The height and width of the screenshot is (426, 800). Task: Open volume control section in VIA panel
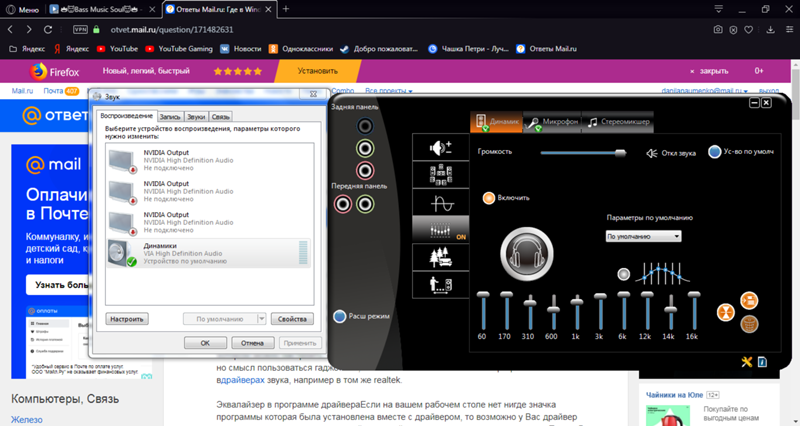coord(440,148)
